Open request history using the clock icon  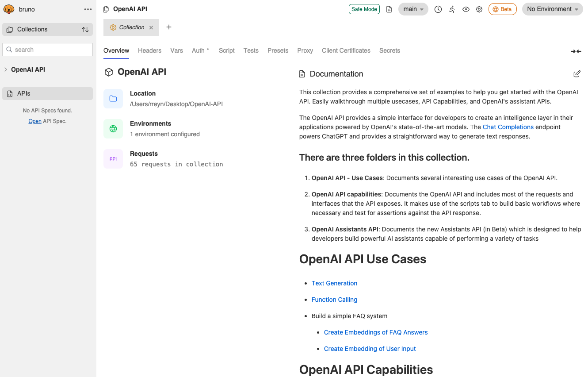tap(438, 9)
